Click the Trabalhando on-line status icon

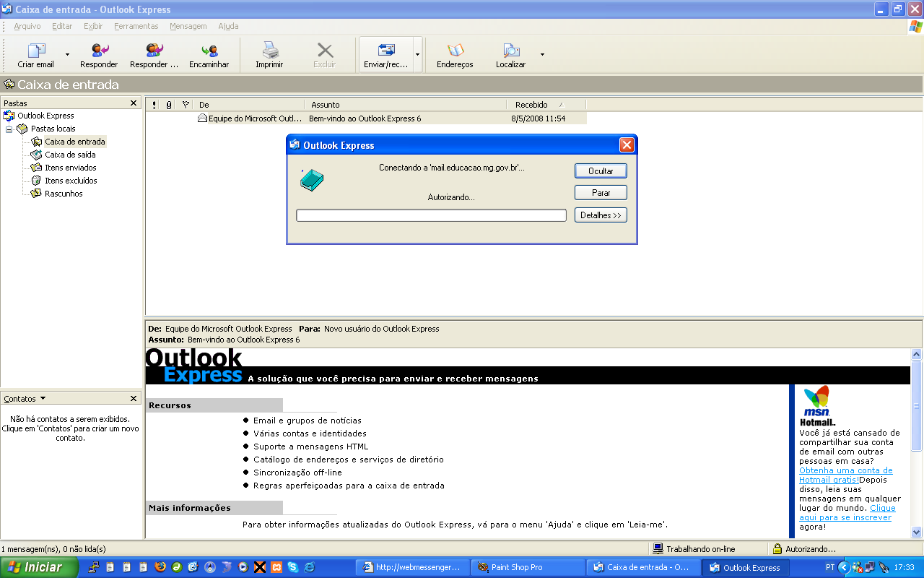pos(658,549)
